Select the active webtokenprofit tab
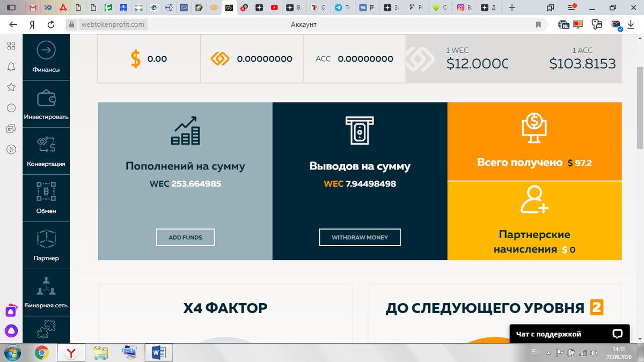The height and width of the screenshot is (362, 644). (x=230, y=8)
